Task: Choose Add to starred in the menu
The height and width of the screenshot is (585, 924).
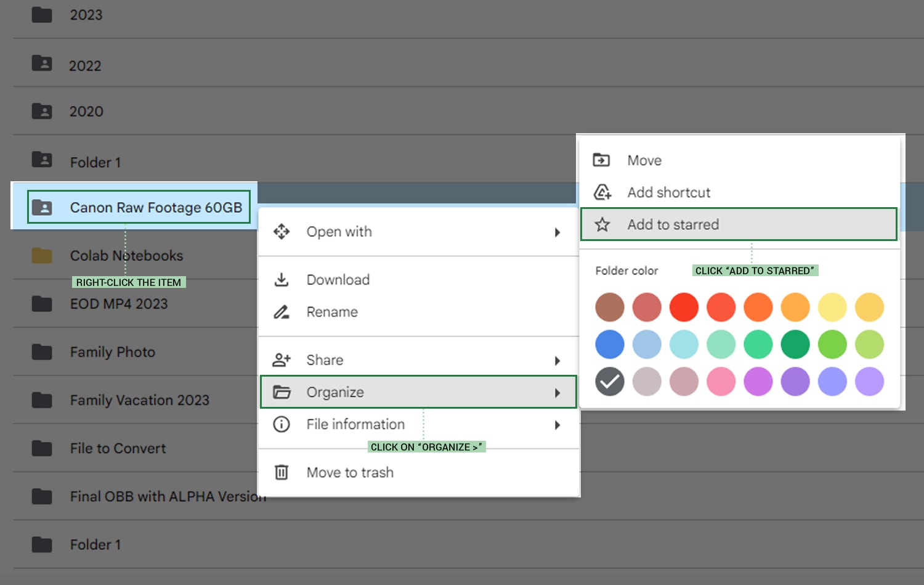Action: [673, 224]
